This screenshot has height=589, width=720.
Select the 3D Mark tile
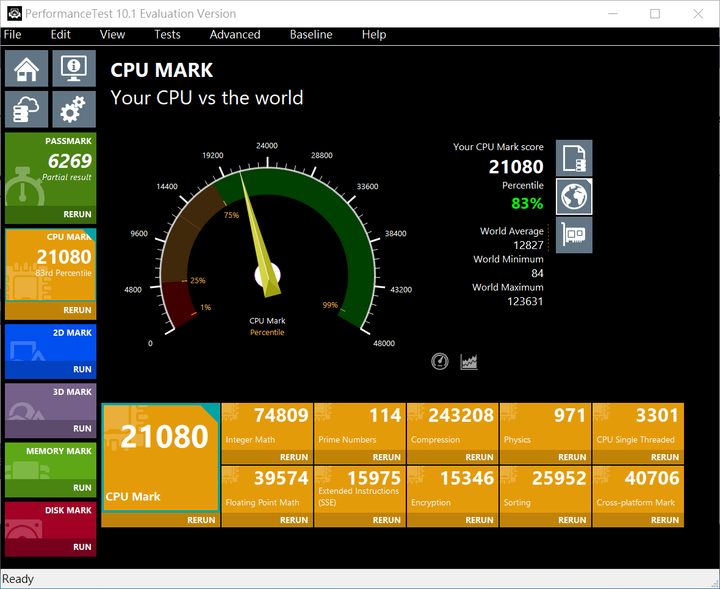coord(51,402)
